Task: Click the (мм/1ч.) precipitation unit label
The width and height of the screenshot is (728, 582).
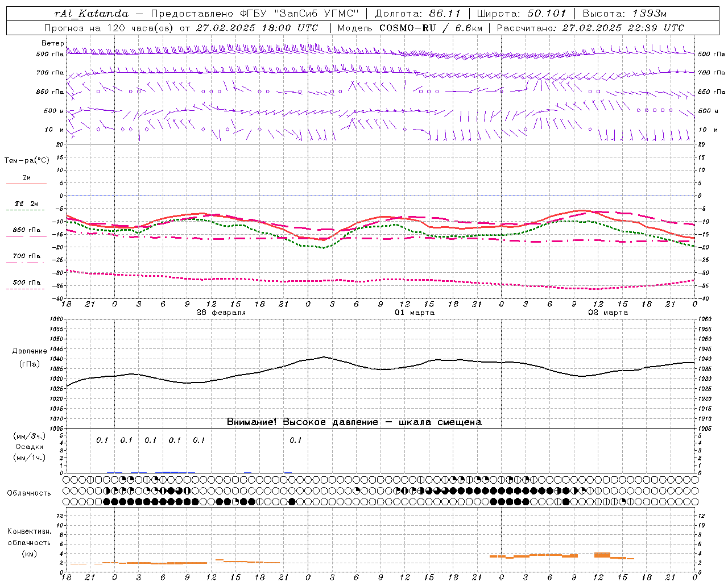Action: coord(30,458)
